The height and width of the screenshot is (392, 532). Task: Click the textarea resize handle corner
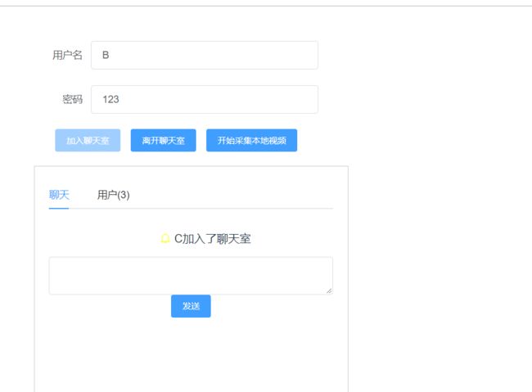329,291
